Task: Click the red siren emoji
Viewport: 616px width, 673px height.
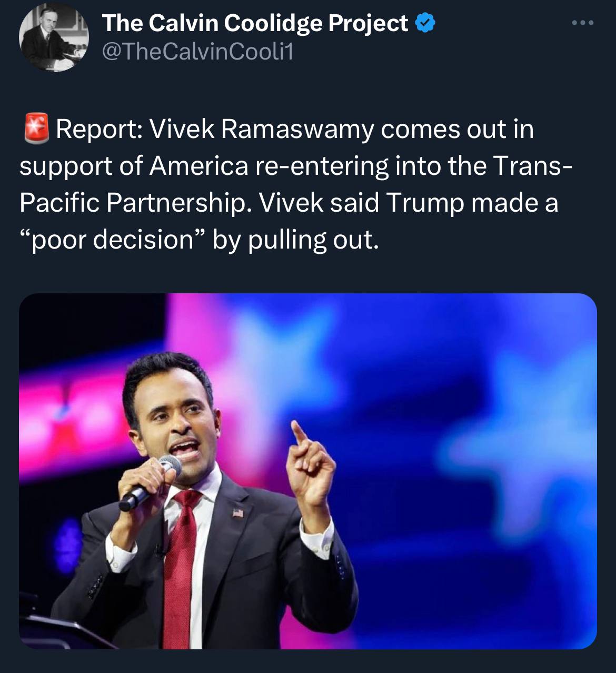Action: pyautogui.click(x=36, y=128)
